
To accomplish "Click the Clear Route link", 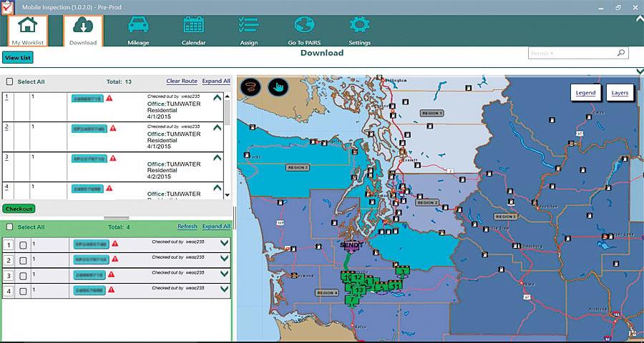I will point(182,81).
